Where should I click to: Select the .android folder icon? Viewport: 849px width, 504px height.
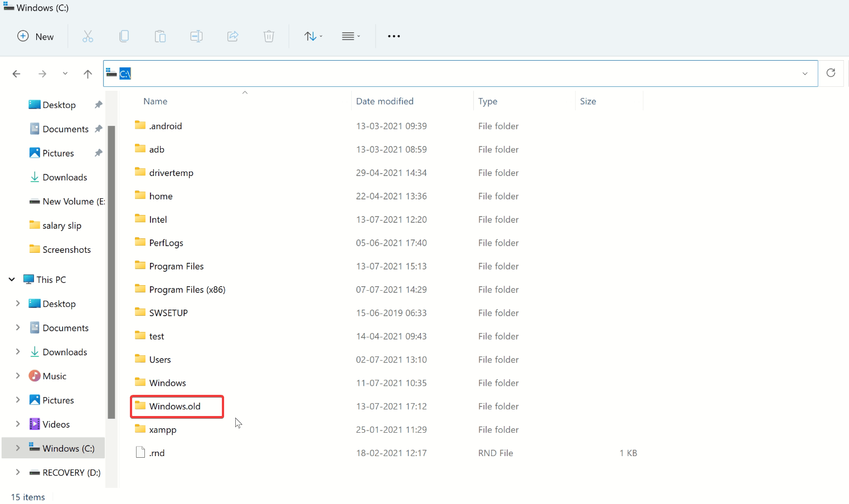pos(140,125)
